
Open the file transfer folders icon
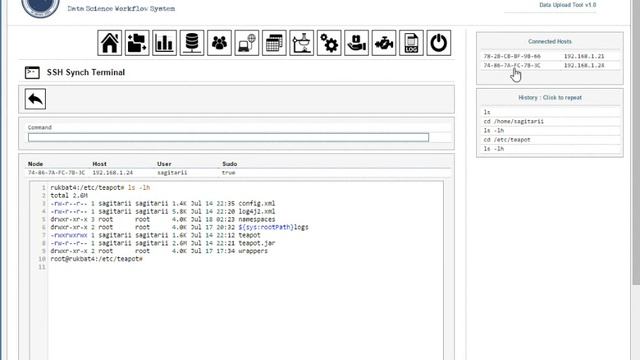(x=137, y=43)
